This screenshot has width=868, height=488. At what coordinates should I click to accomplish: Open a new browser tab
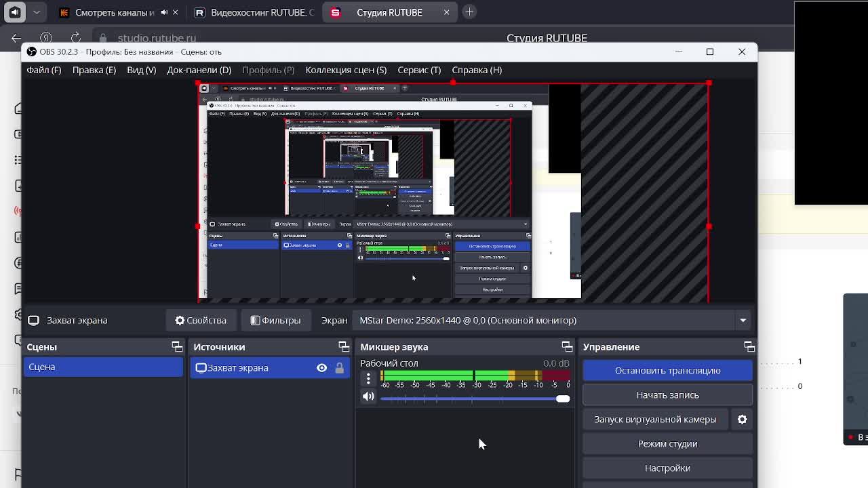tap(469, 12)
